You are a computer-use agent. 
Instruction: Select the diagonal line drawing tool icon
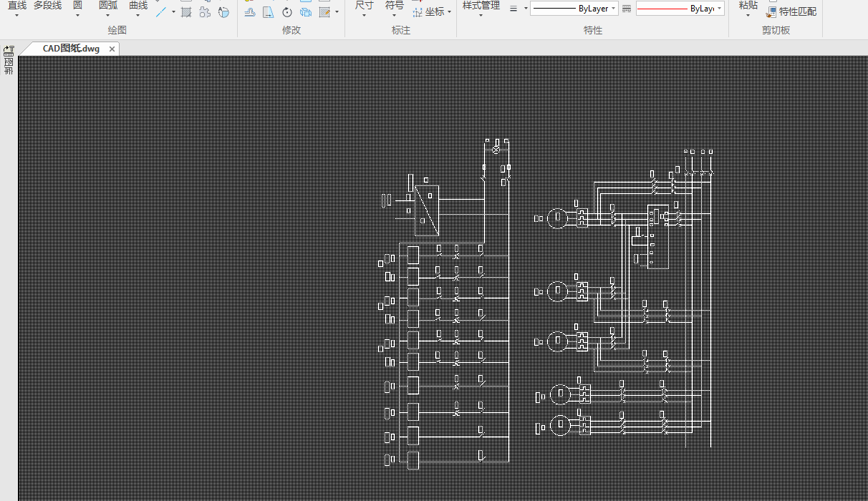[x=162, y=11]
